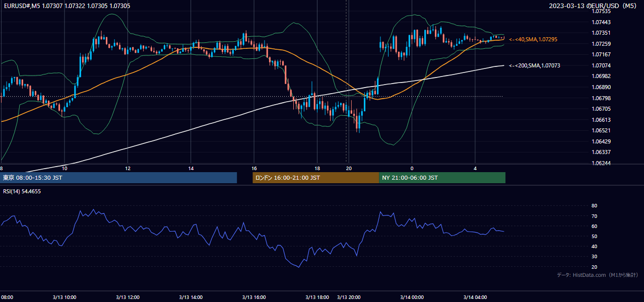Click the 3/14 04:00 time axis label

pyautogui.click(x=475, y=297)
